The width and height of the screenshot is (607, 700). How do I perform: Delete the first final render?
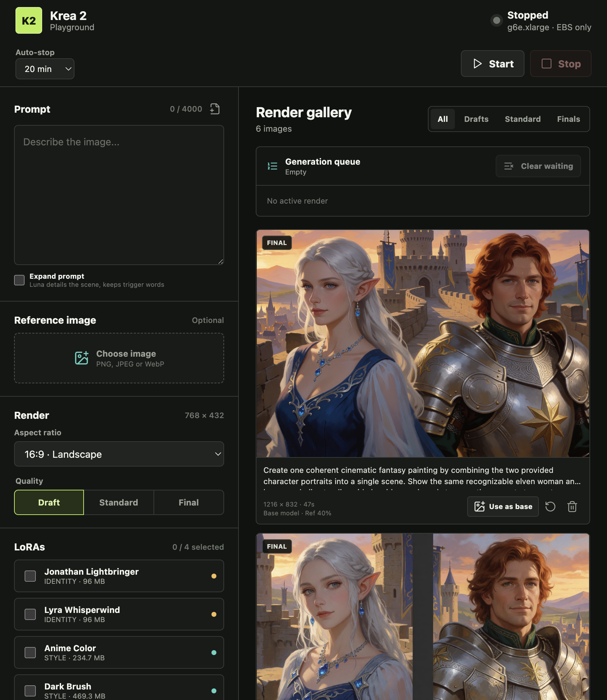coord(572,507)
